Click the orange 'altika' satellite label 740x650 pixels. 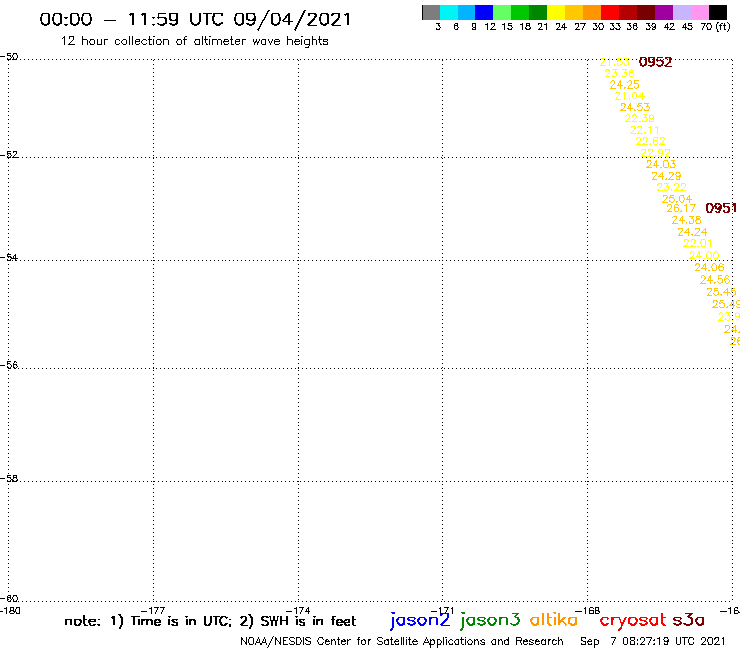554,619
